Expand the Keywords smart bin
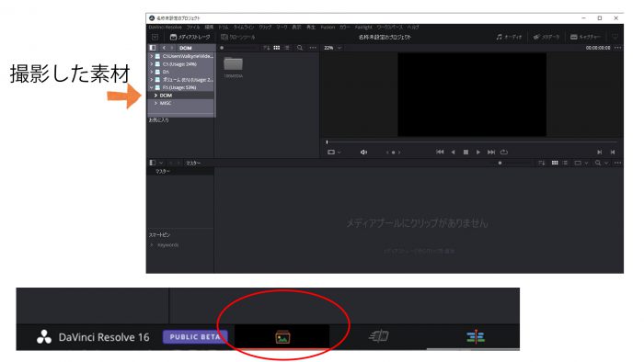Viewport: 644px width, 362px height. 152,244
